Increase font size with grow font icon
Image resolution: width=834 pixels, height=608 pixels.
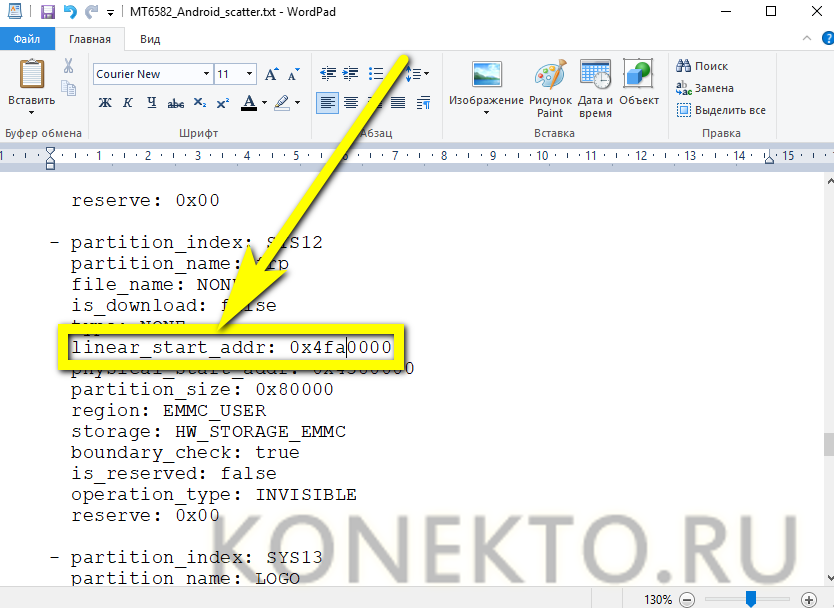(272, 74)
